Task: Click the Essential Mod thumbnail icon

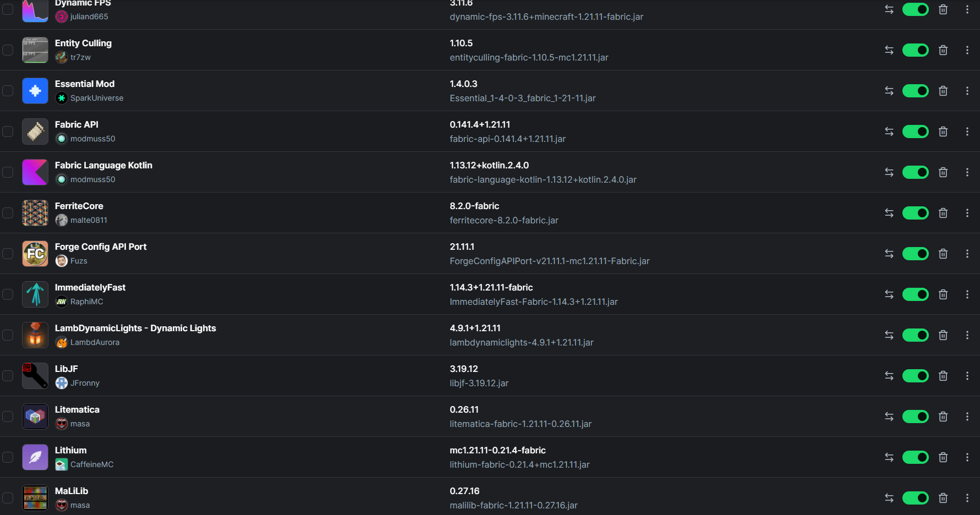Action: (x=35, y=91)
